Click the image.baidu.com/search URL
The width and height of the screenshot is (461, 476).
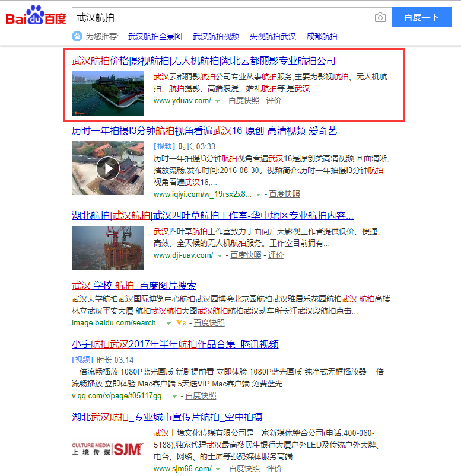point(117,322)
